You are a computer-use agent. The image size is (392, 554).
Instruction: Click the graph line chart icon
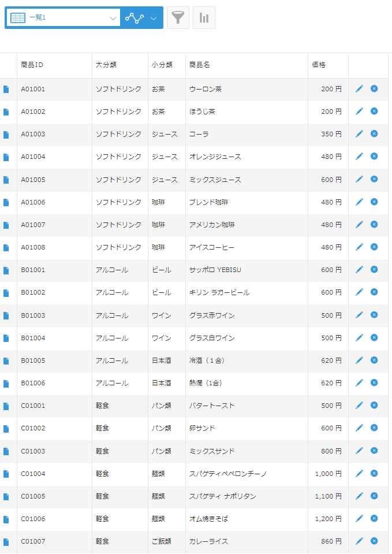pos(134,18)
